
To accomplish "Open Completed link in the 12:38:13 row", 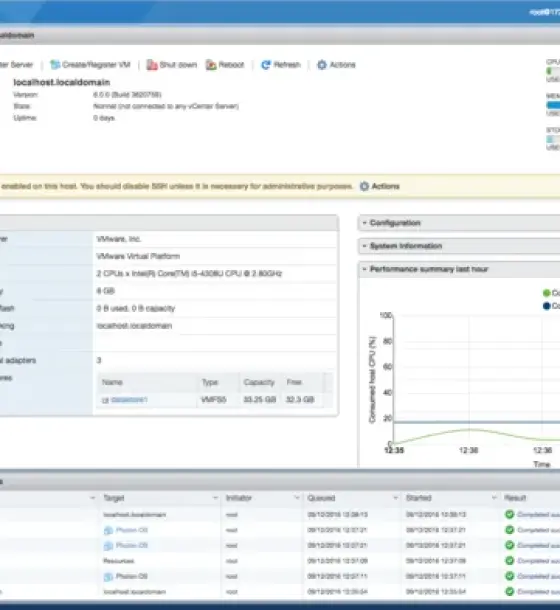I will (x=539, y=515).
